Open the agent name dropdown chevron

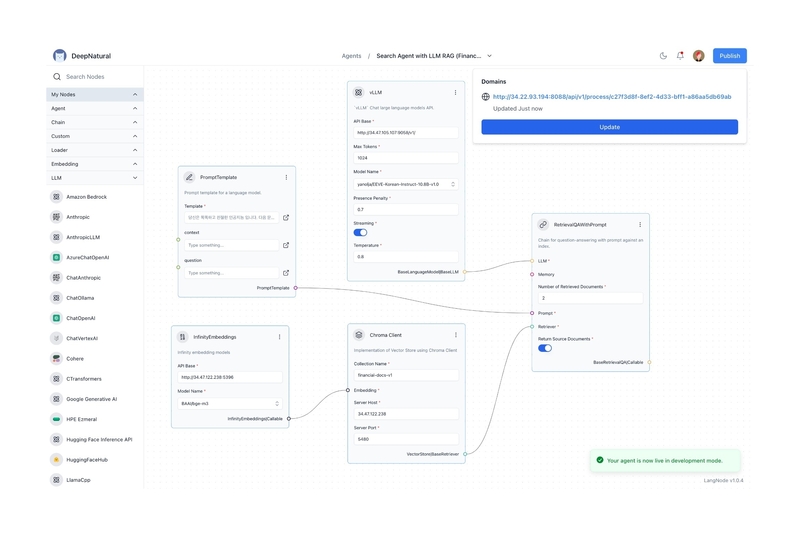[489, 56]
